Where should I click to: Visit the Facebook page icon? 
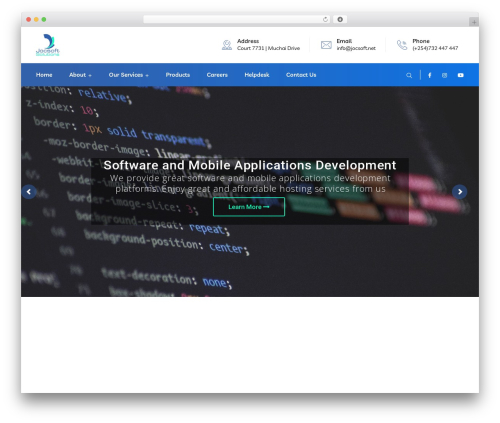pyautogui.click(x=430, y=75)
